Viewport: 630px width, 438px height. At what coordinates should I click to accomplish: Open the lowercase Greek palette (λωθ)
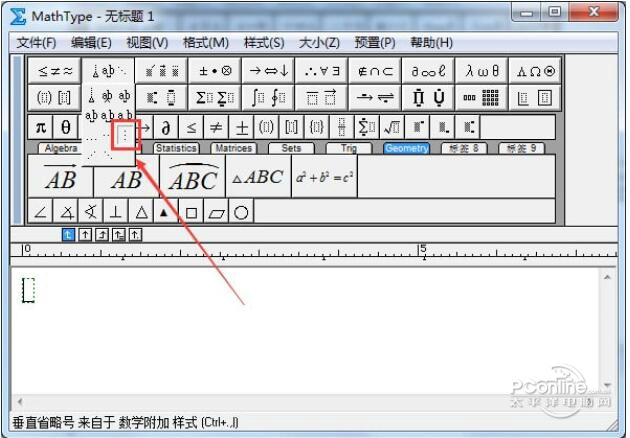tap(481, 71)
